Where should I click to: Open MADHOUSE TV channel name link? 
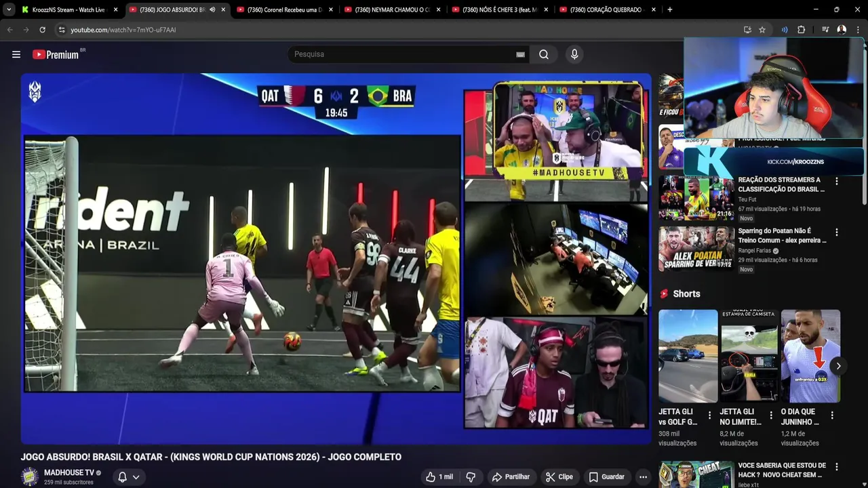tap(69, 472)
